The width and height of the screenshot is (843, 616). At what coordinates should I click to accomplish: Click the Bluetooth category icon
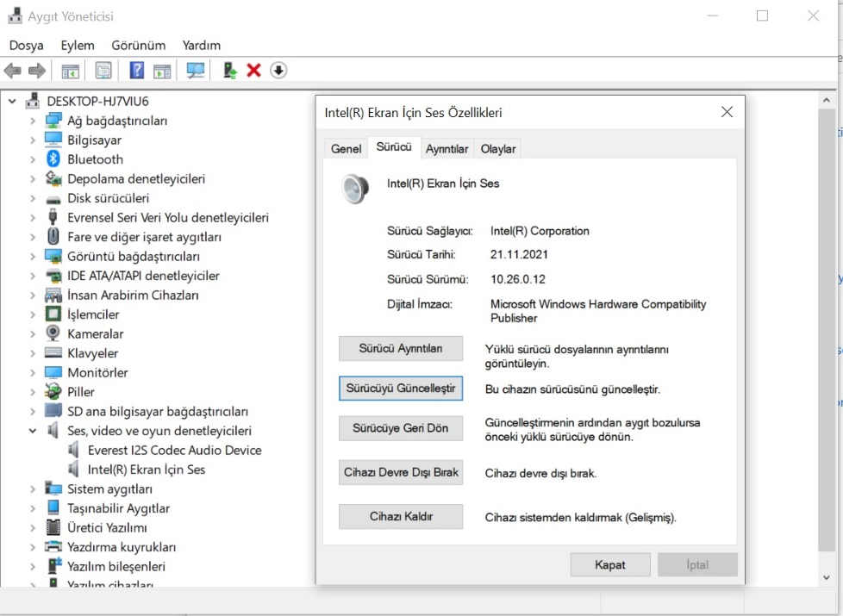coord(53,159)
